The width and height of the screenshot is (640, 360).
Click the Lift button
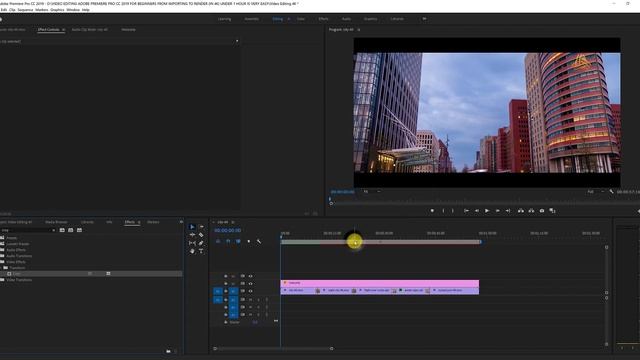[521, 211]
